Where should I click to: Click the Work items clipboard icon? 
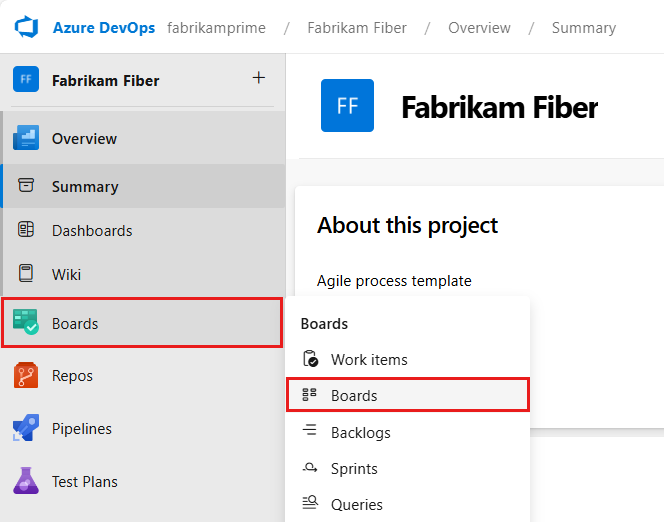[310, 359]
